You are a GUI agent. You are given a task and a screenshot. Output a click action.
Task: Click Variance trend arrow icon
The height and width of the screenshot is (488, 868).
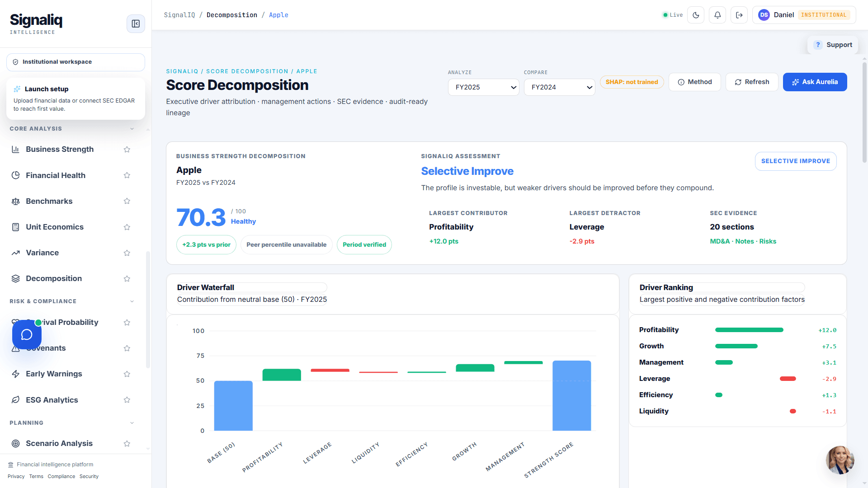(15, 253)
